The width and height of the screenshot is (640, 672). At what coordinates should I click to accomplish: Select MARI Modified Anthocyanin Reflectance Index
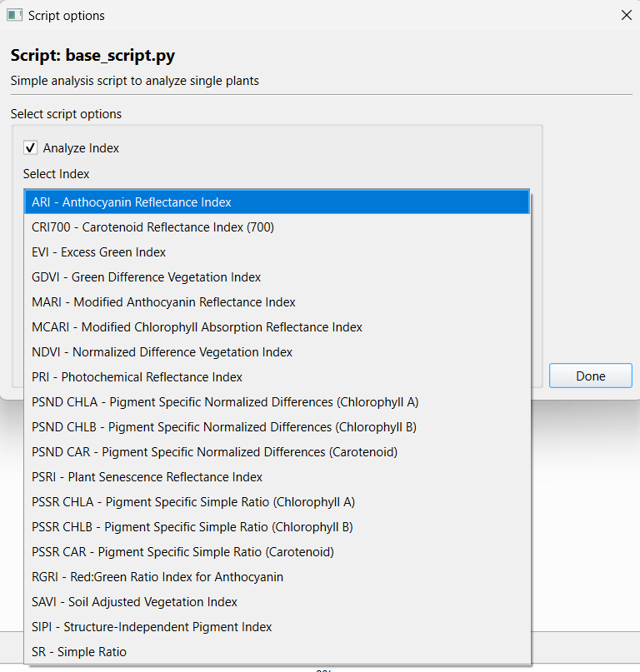click(x=163, y=302)
